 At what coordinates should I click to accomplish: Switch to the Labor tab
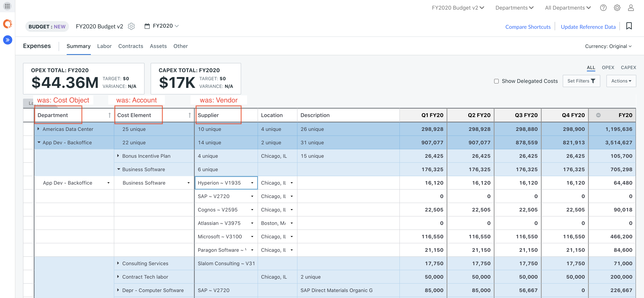click(x=104, y=46)
